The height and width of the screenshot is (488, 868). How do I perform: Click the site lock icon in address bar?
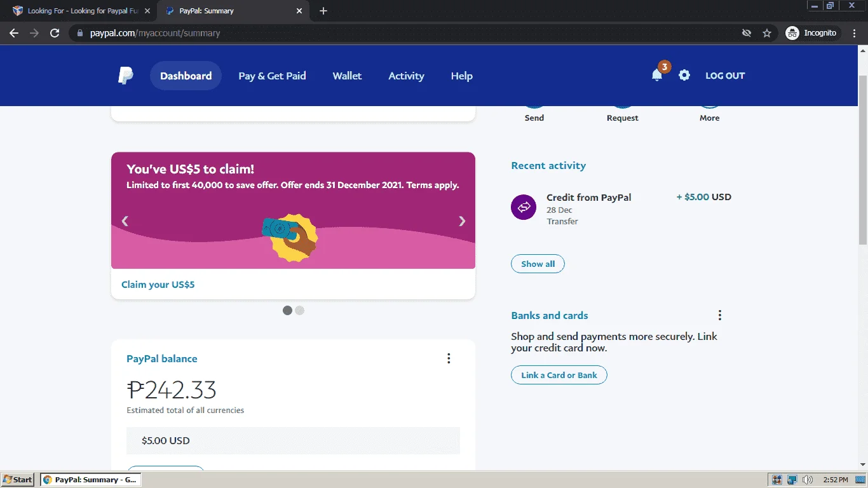click(79, 33)
